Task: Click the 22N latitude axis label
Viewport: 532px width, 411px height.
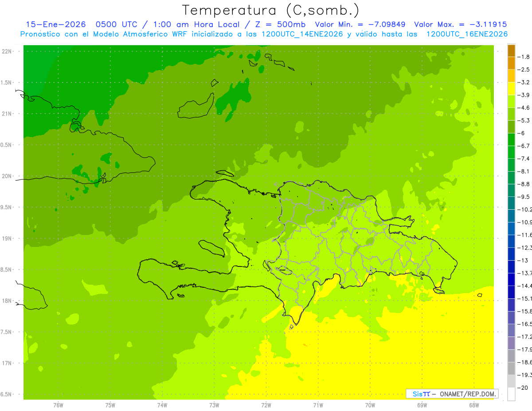Action: pyautogui.click(x=8, y=51)
